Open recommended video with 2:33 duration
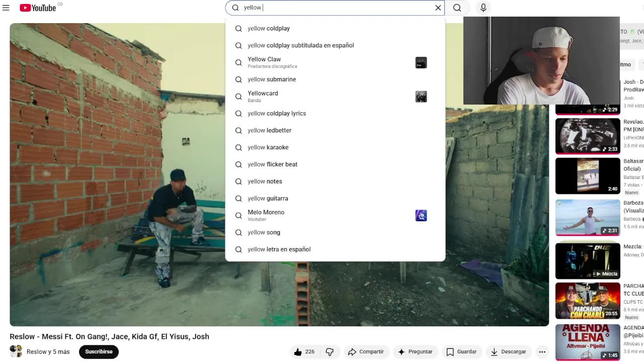This screenshot has width=644, height=362. point(588,136)
